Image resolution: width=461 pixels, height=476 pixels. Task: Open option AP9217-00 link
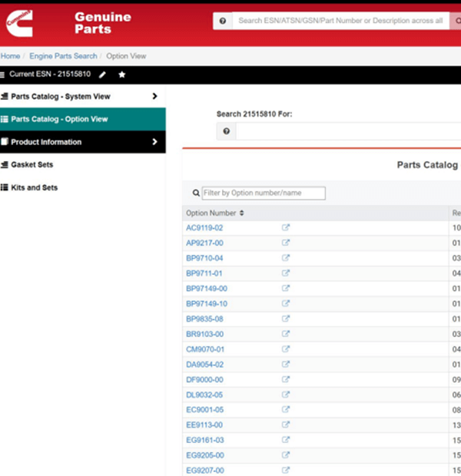click(204, 243)
